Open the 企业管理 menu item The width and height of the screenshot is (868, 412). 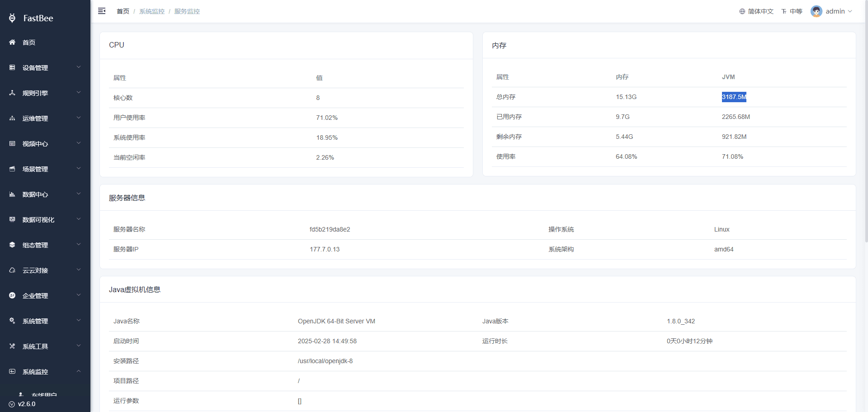(x=45, y=295)
